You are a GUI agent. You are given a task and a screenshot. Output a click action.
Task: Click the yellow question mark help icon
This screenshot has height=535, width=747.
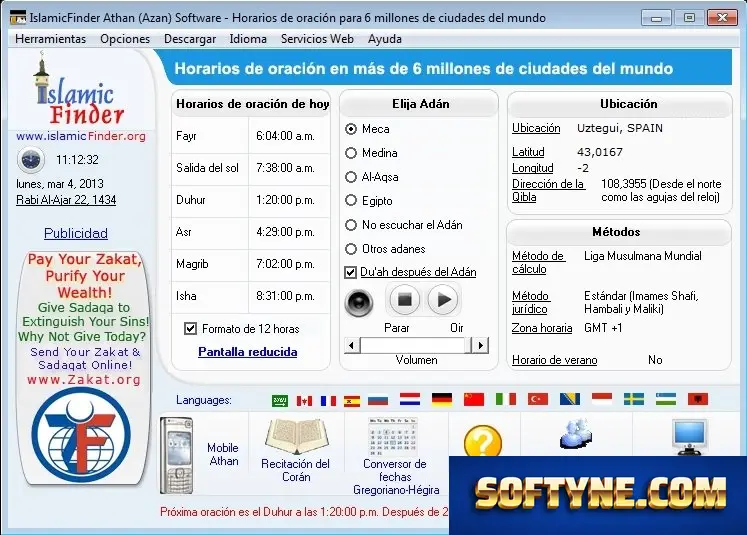(x=482, y=442)
